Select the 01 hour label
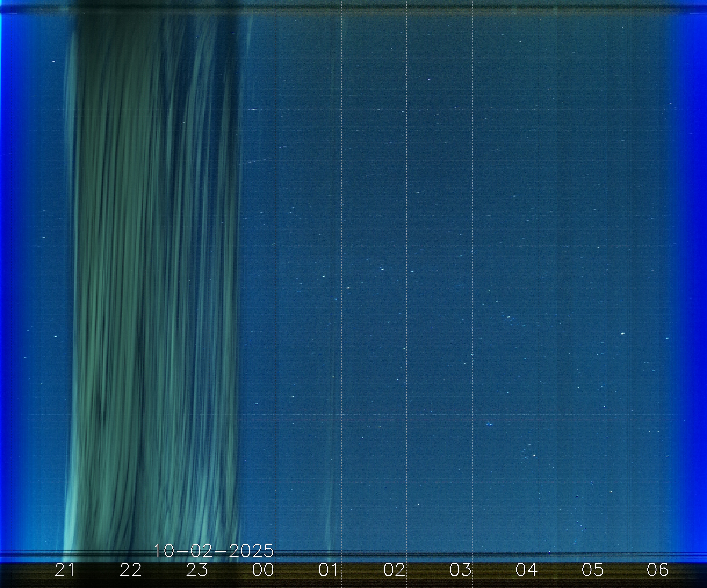 click(328, 570)
